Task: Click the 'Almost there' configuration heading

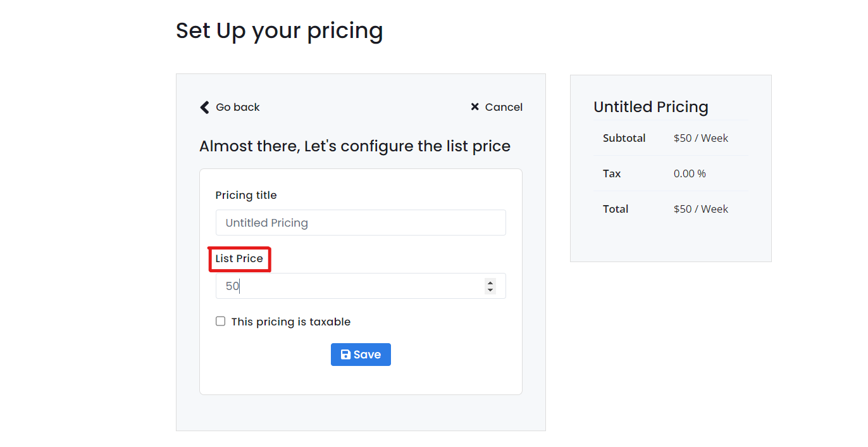Action: [x=355, y=146]
